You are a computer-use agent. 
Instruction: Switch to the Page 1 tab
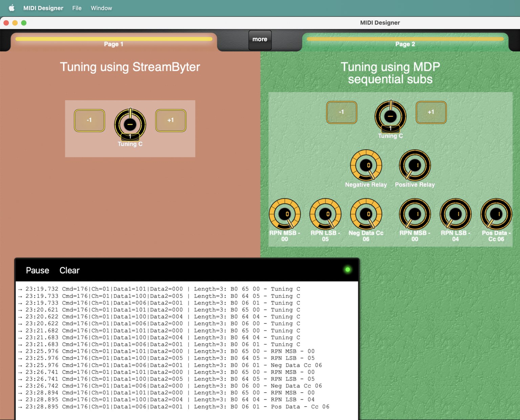[x=114, y=42]
